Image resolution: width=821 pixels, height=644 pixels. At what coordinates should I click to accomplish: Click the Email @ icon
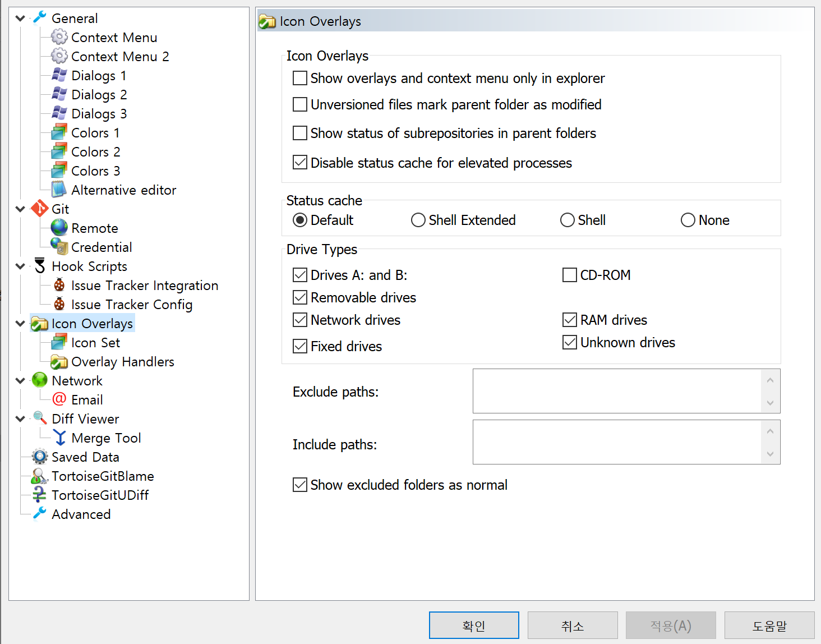pyautogui.click(x=59, y=399)
